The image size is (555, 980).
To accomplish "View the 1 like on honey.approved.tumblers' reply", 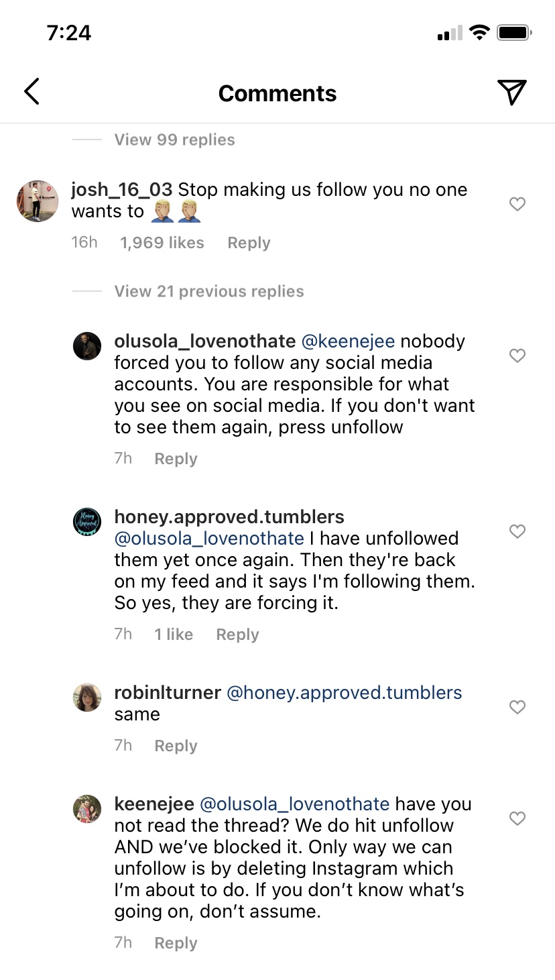I will [174, 635].
